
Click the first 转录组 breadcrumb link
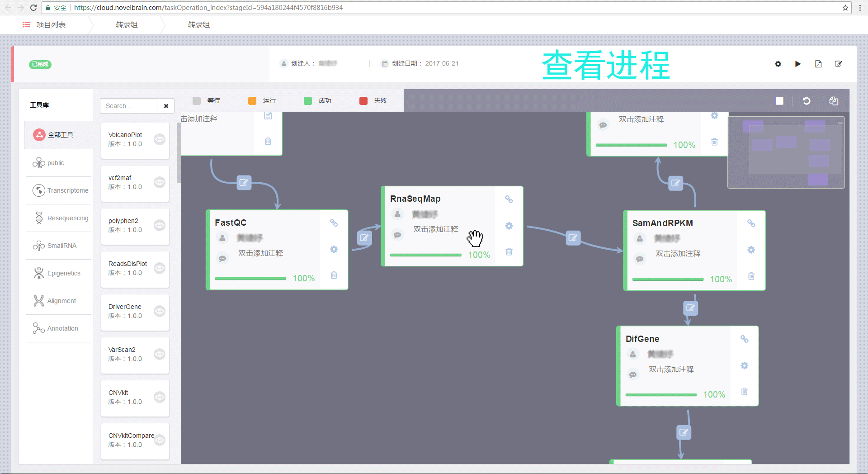(127, 25)
